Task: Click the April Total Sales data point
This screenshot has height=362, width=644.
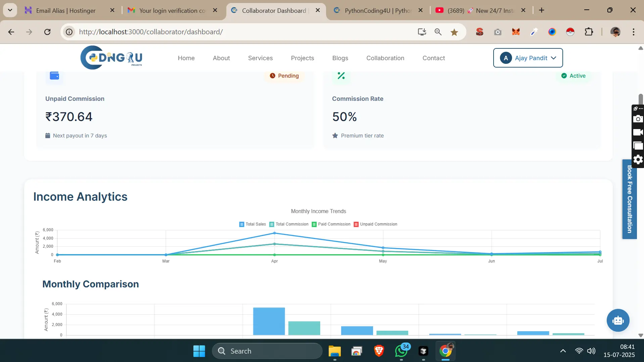Action: (x=274, y=233)
